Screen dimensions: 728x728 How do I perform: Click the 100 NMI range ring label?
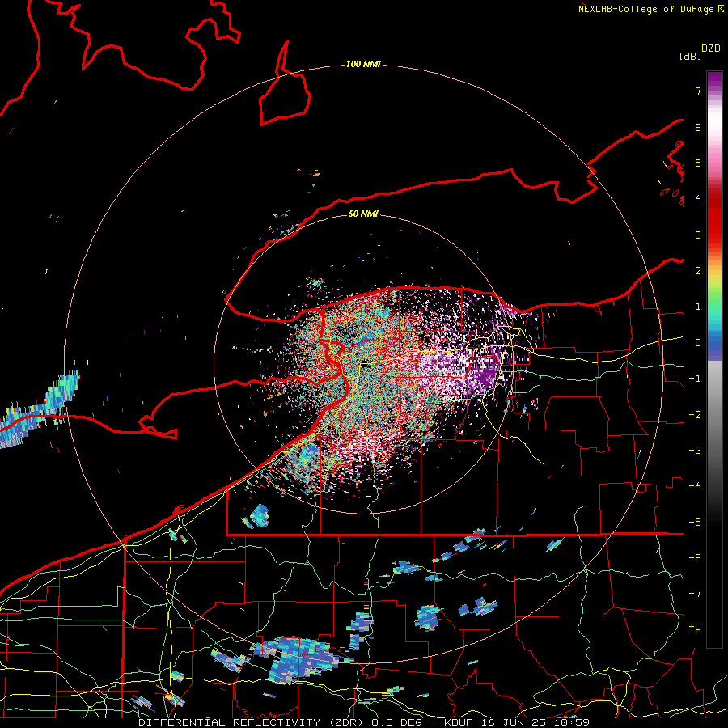tap(363, 64)
